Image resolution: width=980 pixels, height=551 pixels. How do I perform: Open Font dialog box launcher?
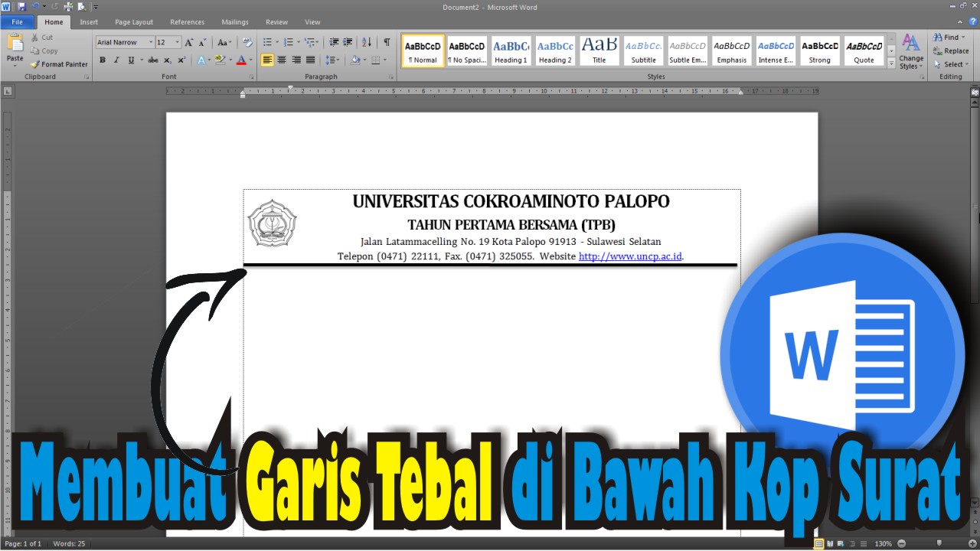coord(251,77)
